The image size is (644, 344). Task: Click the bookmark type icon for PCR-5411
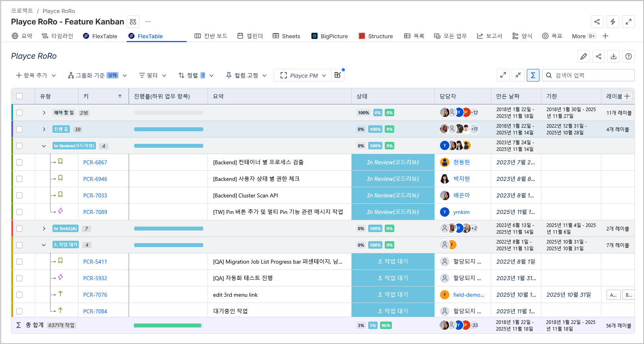pyautogui.click(x=60, y=261)
